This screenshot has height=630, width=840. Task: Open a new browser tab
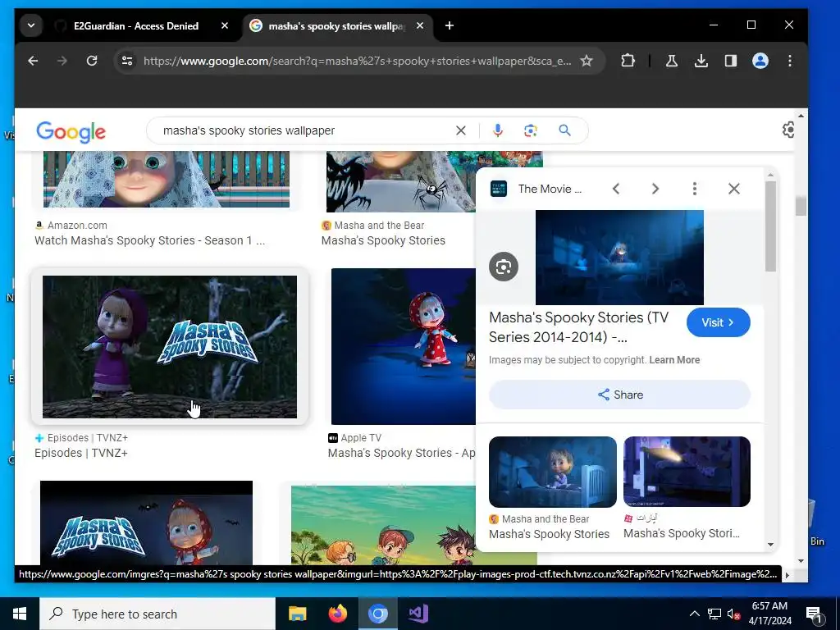(450, 25)
